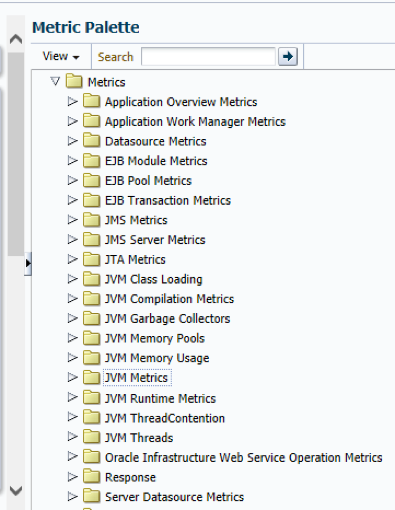Select Application Overview Metrics label

coord(181,102)
